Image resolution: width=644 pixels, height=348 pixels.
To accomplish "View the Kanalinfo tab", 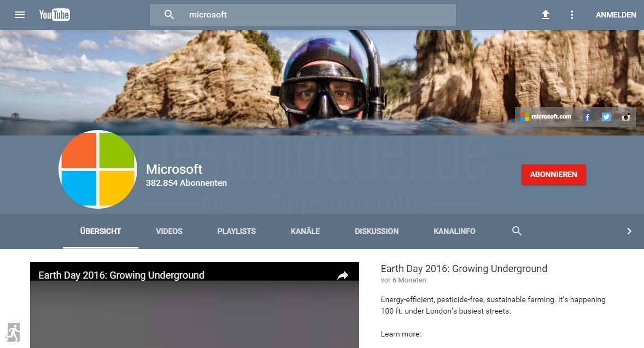I will 454,231.
